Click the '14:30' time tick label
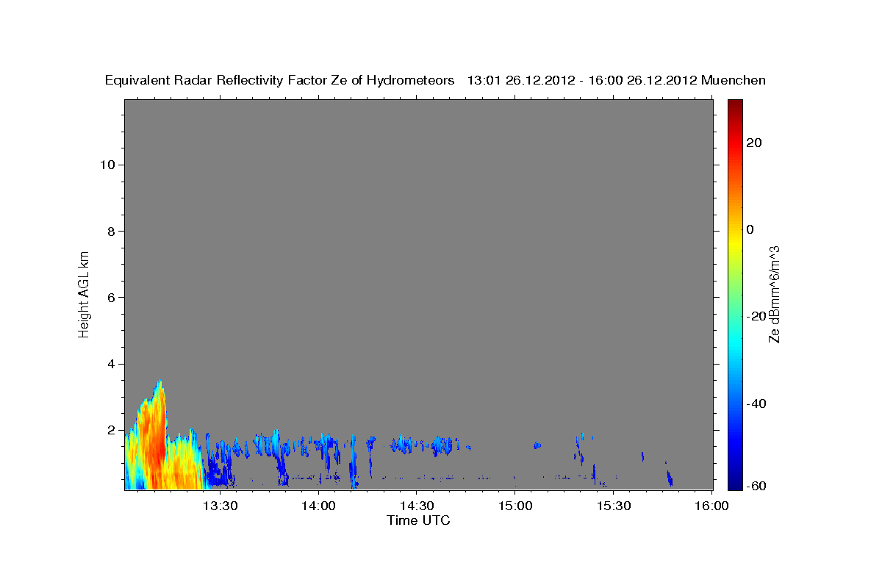Image resolution: width=882 pixels, height=588 pixels. tap(417, 506)
